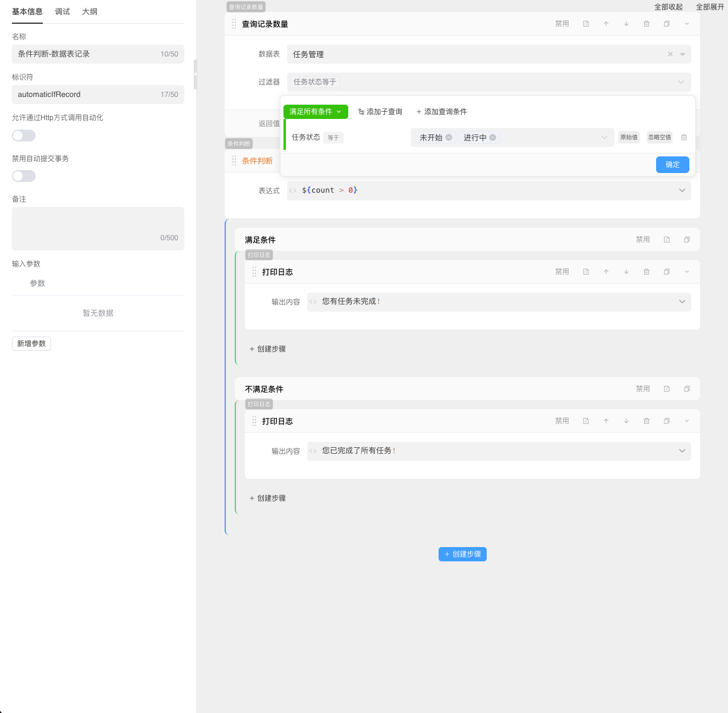This screenshot has width=728, height=713.
Task: Delete the second 打印日志 step
Action: click(x=647, y=421)
